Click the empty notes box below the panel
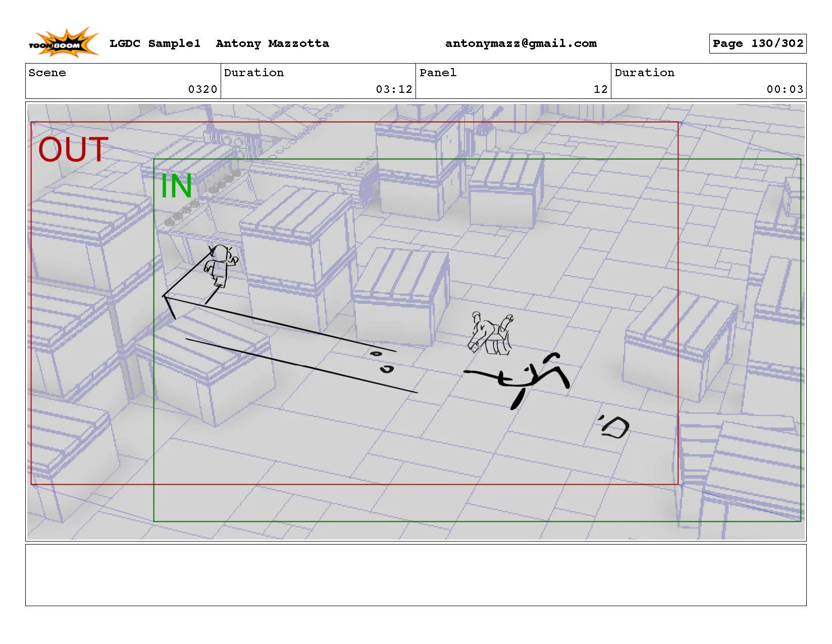Image resolution: width=832 pixels, height=644 pixels. click(416, 575)
